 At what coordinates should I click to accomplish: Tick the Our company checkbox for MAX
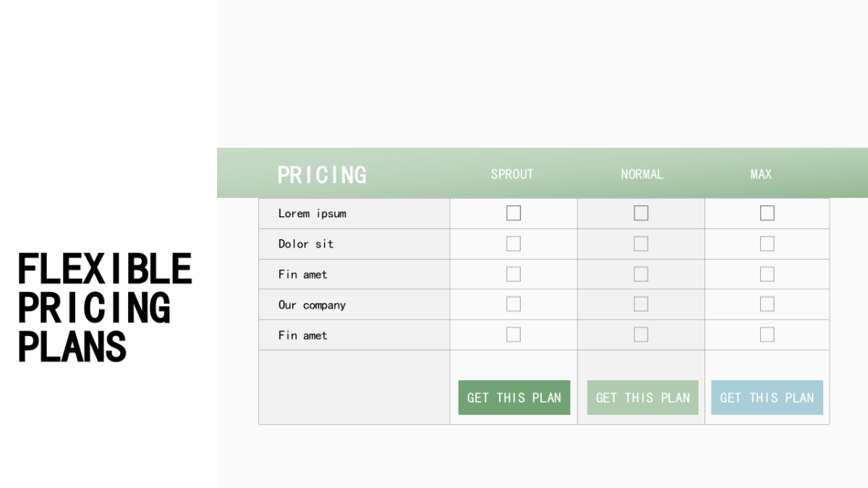click(x=767, y=304)
